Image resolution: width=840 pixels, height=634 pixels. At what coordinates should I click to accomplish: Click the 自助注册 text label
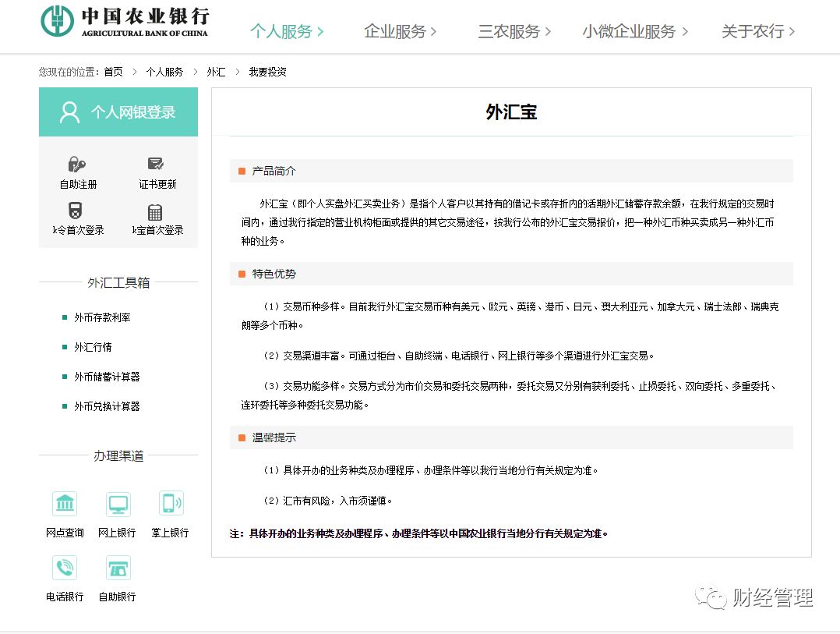tap(78, 184)
